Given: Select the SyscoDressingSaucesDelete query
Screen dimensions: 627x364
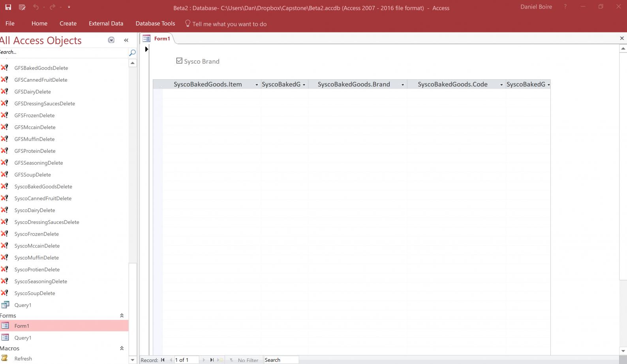Looking at the screenshot, I should pos(47,222).
